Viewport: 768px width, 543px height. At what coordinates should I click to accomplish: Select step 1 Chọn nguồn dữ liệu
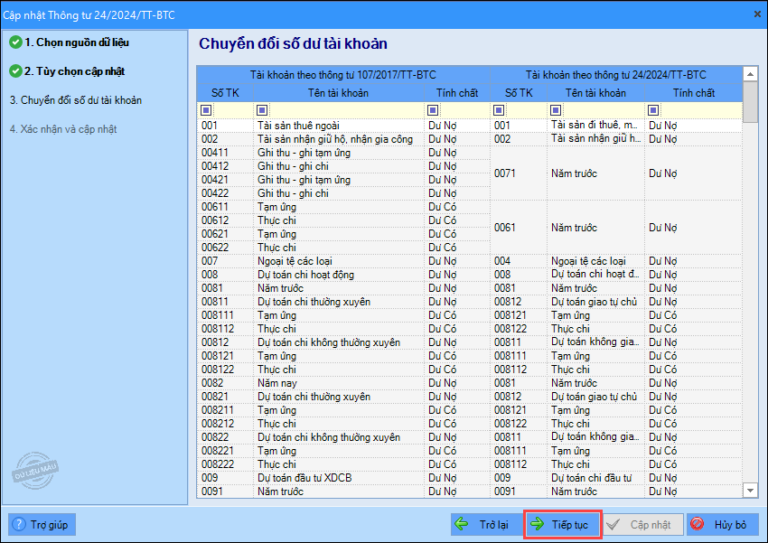(76, 43)
